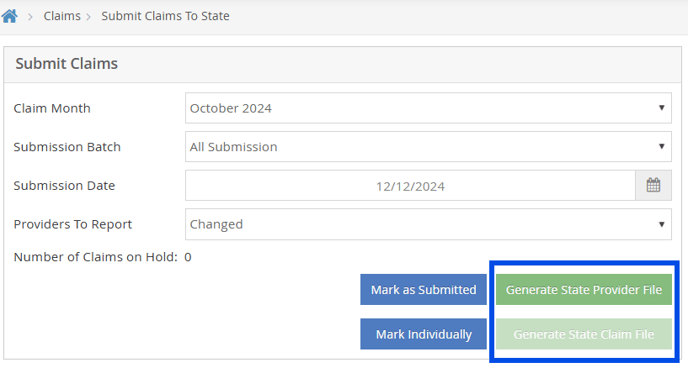Choose the Mark Individually button
The height and width of the screenshot is (373, 688).
pyautogui.click(x=423, y=334)
